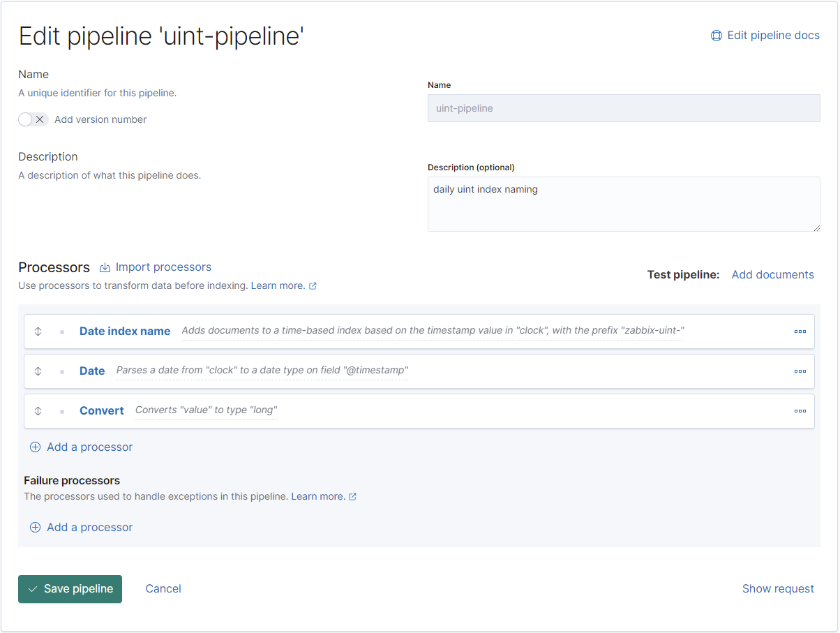Click Show request link
This screenshot has height=633, width=840.
click(778, 589)
